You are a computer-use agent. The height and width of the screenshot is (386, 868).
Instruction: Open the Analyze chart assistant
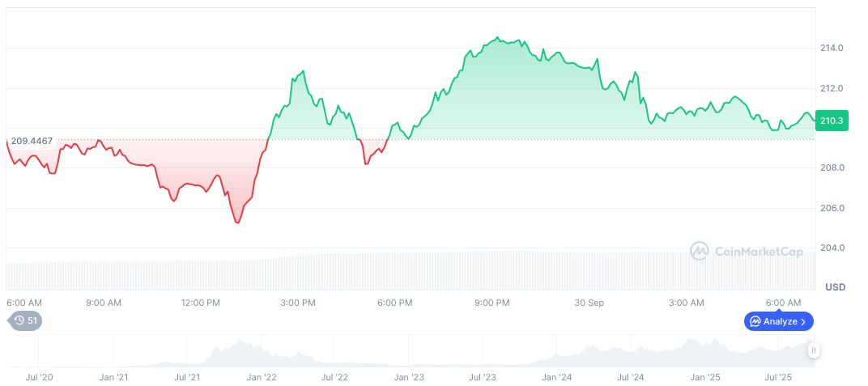point(778,321)
